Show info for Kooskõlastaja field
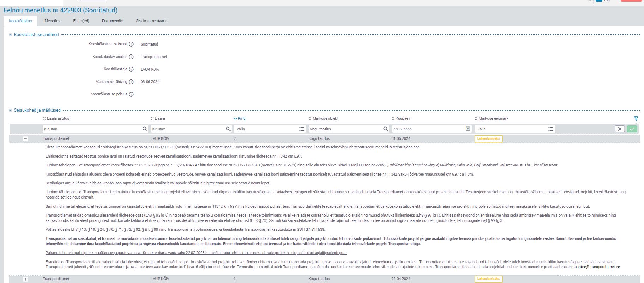This screenshot has width=644, height=283. coord(131,69)
